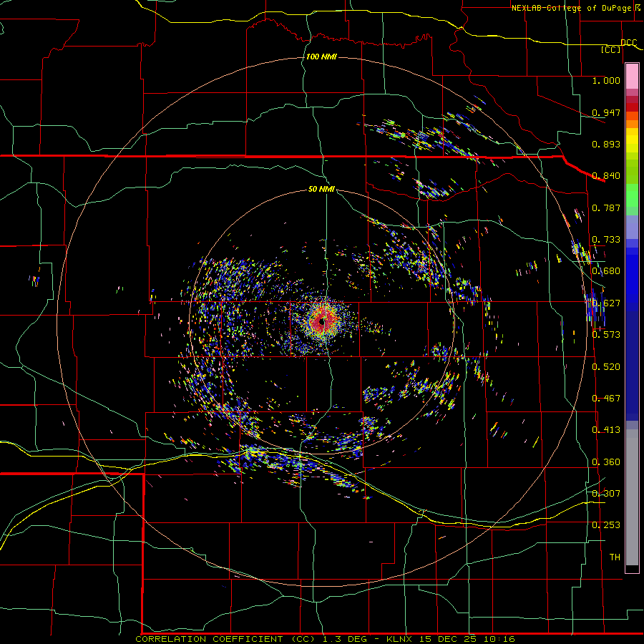Select the 0.413 legend value

point(606,430)
